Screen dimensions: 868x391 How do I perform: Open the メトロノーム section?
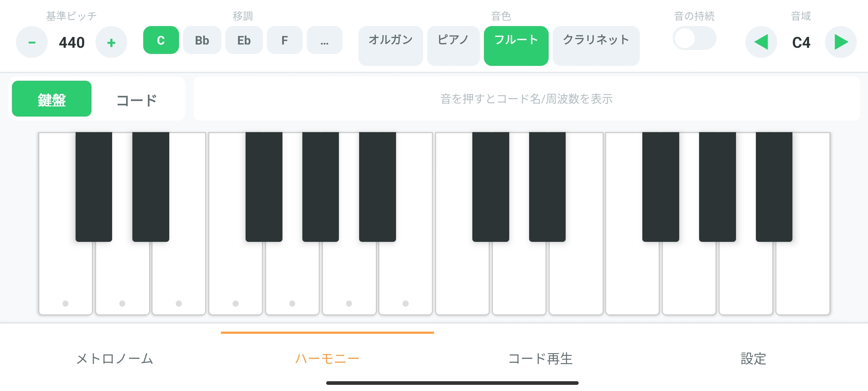115,359
